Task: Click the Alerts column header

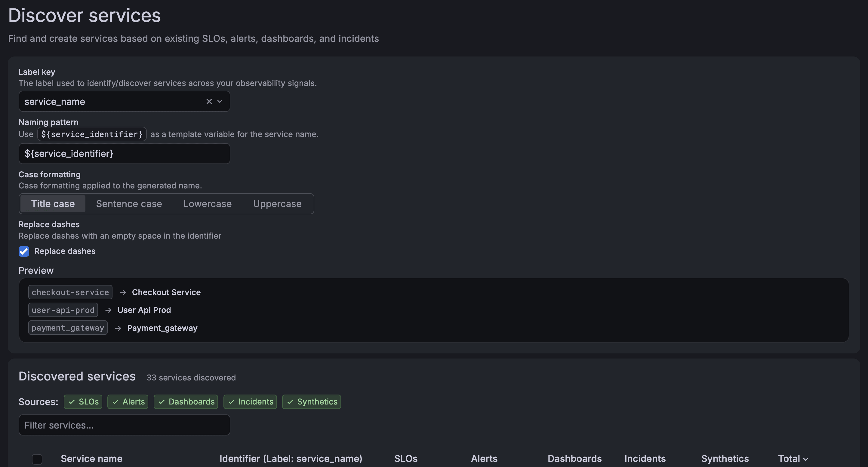Action: (484, 459)
